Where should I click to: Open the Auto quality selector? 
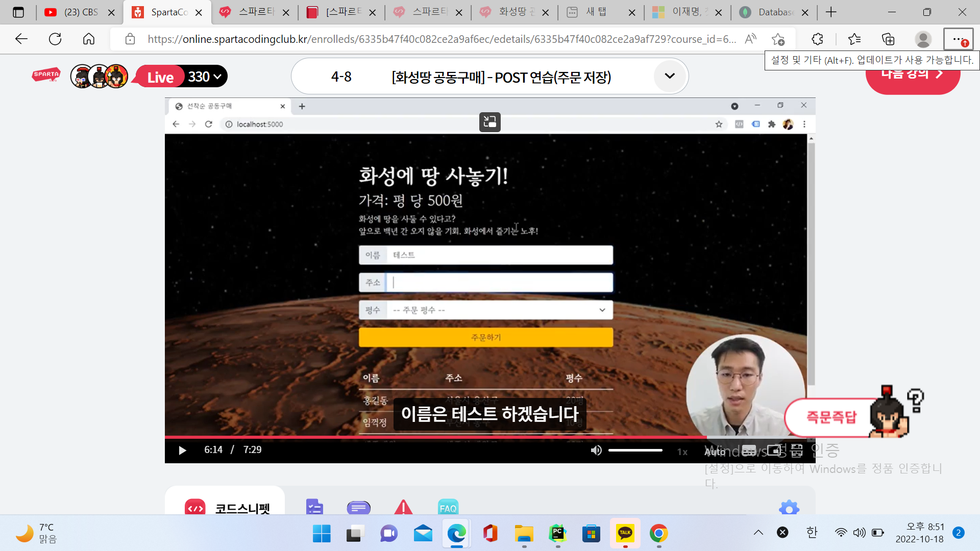coord(715,452)
